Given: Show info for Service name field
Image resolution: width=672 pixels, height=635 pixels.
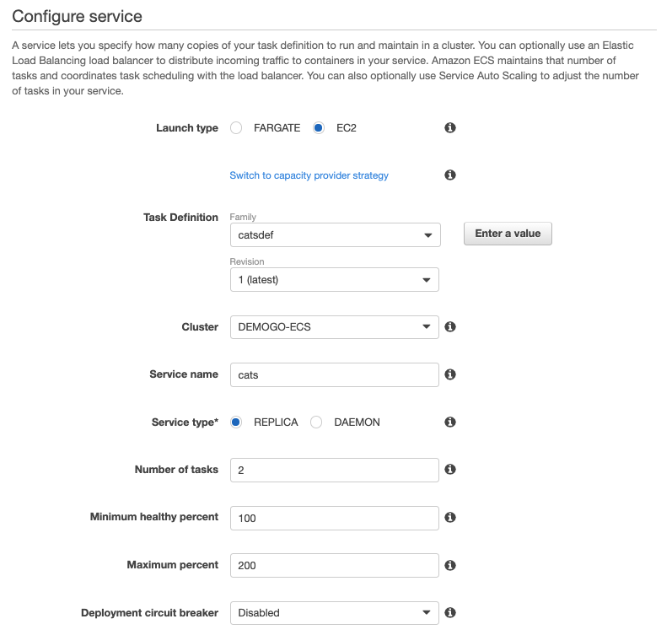Looking at the screenshot, I should click(450, 374).
